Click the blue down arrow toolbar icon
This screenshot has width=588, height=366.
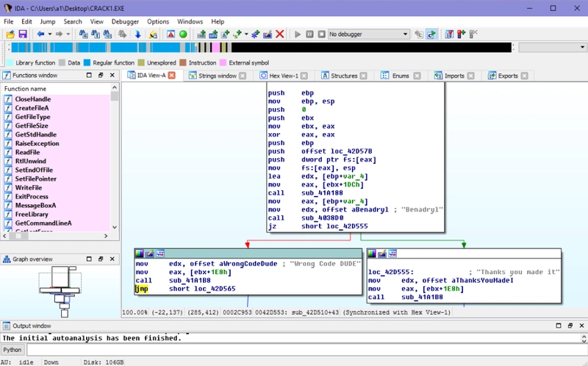pos(137,35)
